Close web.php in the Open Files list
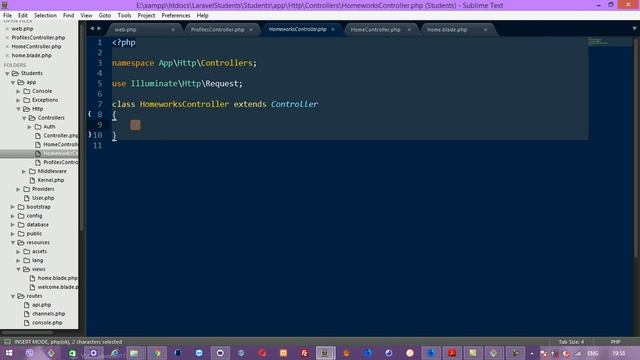Viewport: 640px width, 360px height. 7,29
